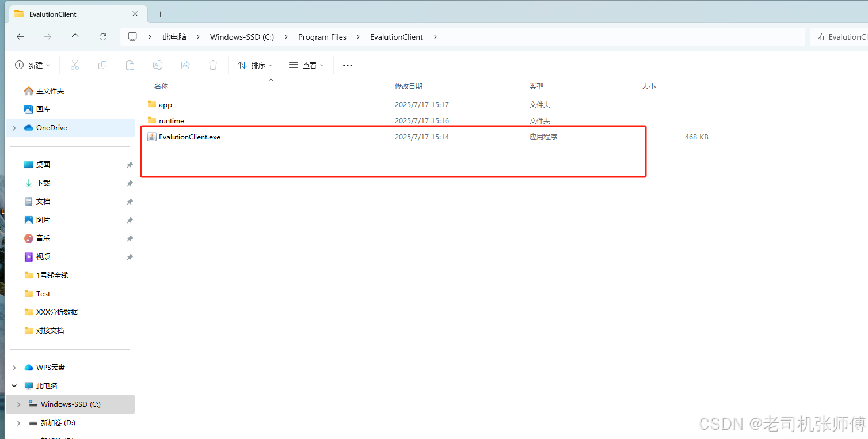Image resolution: width=868 pixels, height=439 pixels.
Task: Open the app folder
Action: point(165,104)
